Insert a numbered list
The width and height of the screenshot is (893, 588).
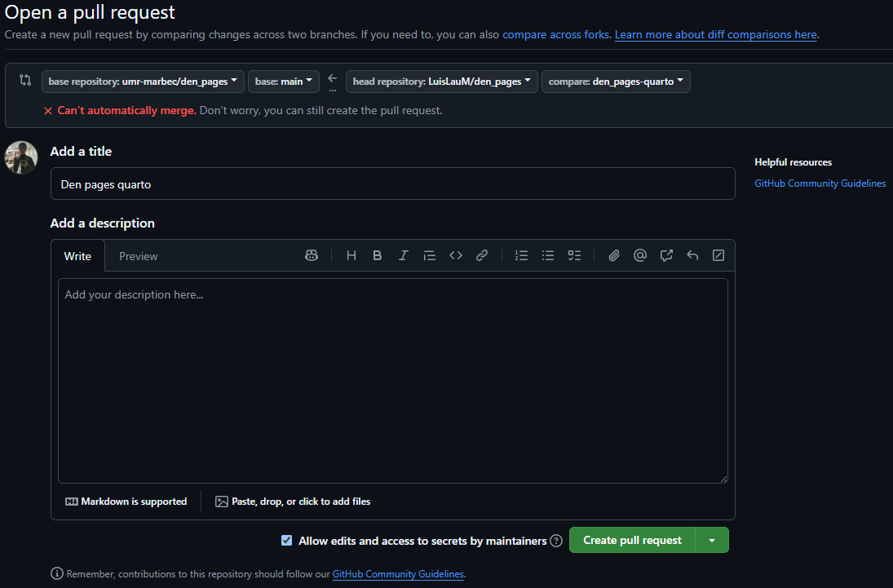click(x=522, y=255)
